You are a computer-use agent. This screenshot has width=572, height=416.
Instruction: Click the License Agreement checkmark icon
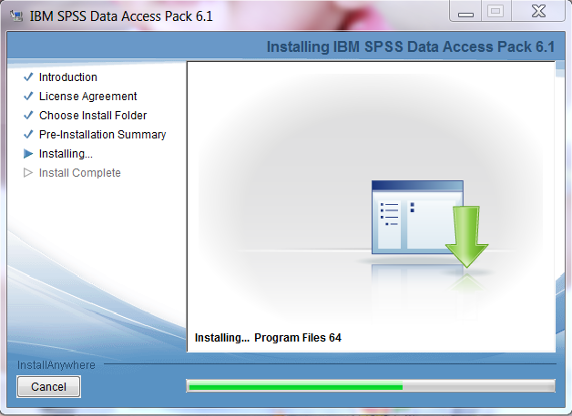tap(28, 96)
